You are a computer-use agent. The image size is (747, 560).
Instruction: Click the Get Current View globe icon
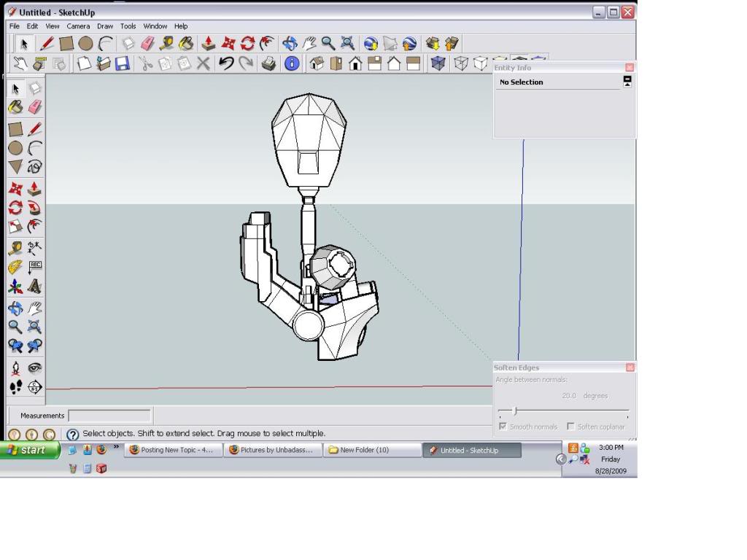[371, 44]
